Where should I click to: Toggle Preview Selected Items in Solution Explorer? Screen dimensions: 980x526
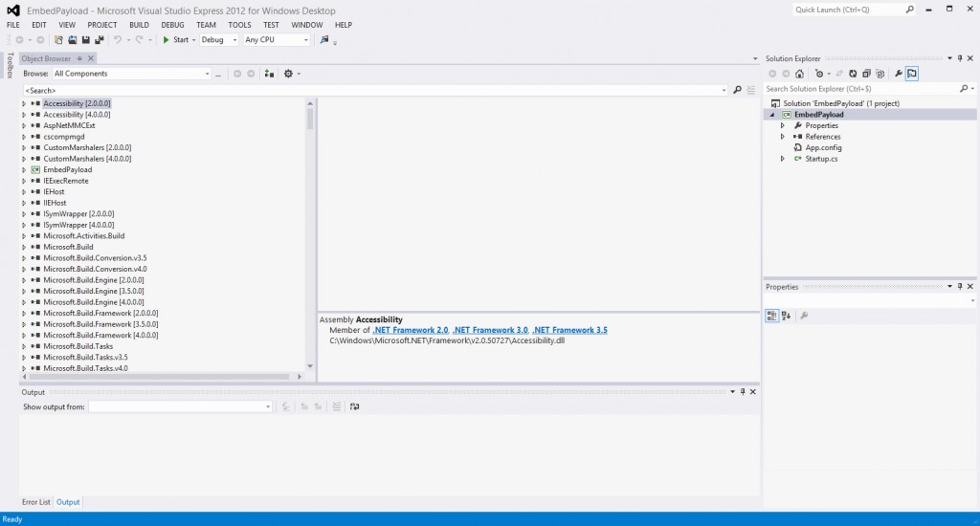pyautogui.click(x=912, y=74)
